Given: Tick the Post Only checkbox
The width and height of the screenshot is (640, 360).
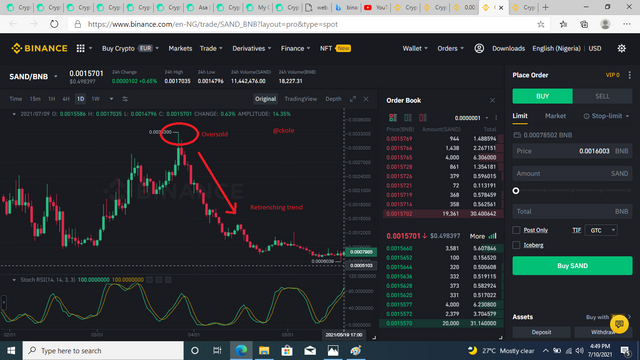Looking at the screenshot, I should tap(516, 230).
